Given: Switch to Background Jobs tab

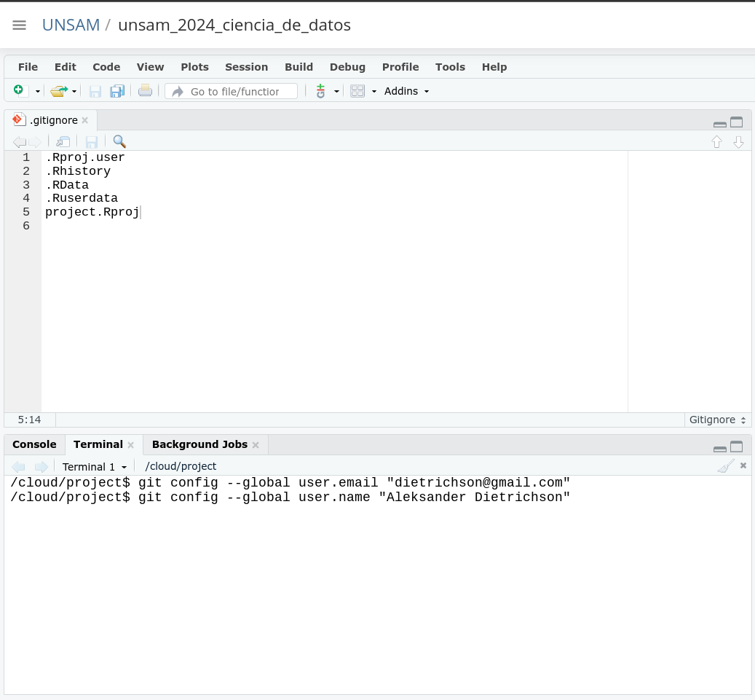Looking at the screenshot, I should point(199,444).
